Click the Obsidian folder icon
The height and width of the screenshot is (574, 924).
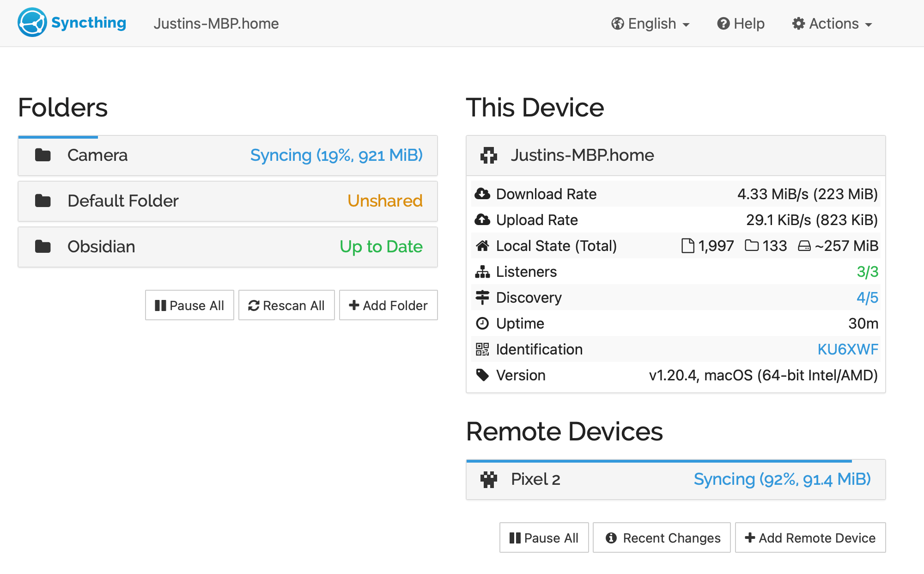coord(43,247)
